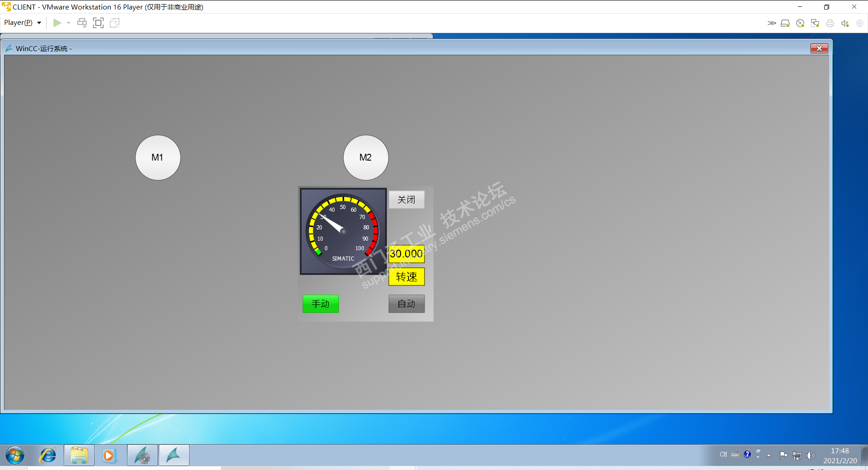This screenshot has height=470, width=868.
Task: Click the printer device icon
Action: tap(830, 23)
